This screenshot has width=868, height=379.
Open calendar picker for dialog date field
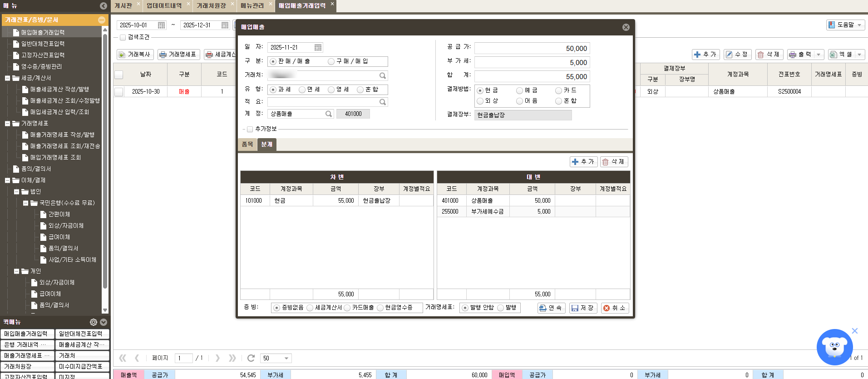coord(318,48)
